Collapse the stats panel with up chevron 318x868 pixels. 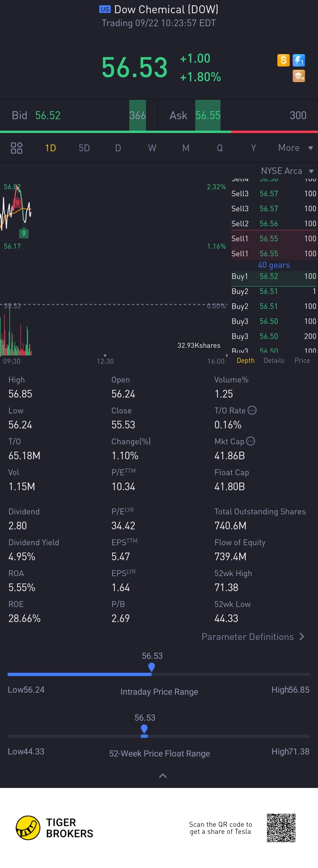click(x=163, y=776)
